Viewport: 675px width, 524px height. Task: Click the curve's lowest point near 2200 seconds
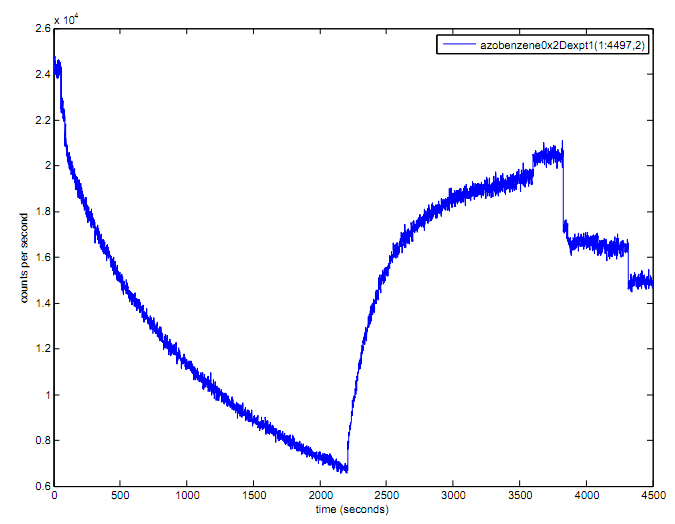(x=345, y=467)
